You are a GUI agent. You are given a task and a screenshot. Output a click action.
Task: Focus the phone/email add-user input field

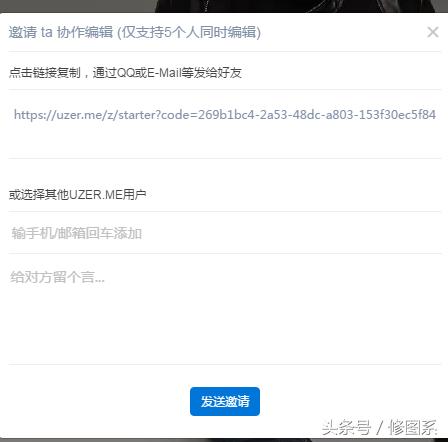click(x=225, y=233)
